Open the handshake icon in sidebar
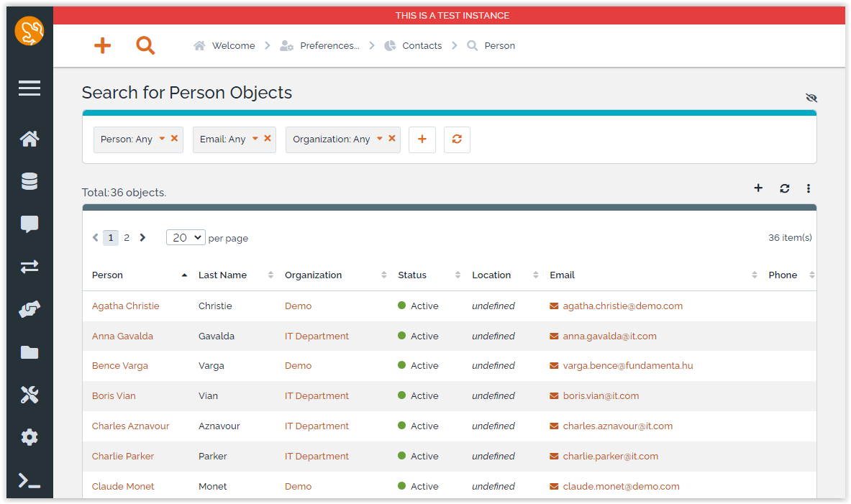Viewport: 851px width, 504px height. pos(29,310)
